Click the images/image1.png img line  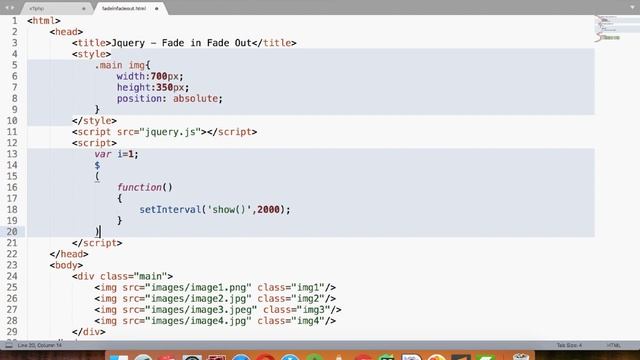coord(215,287)
